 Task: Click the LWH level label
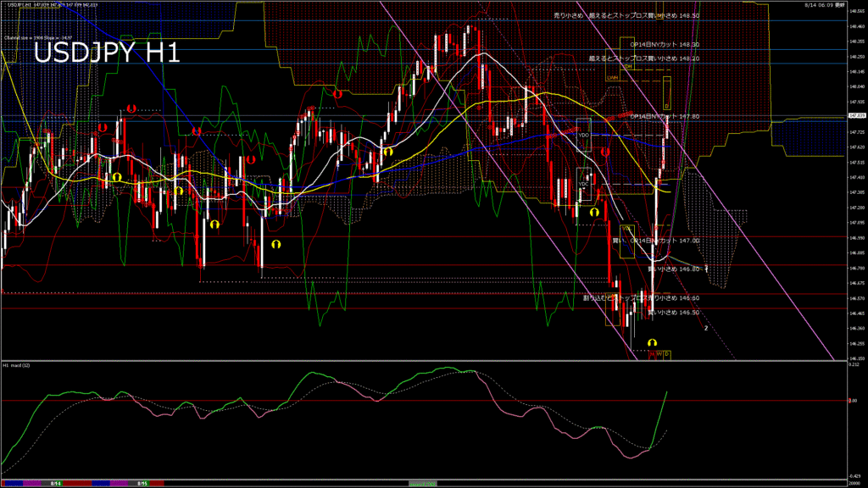(x=612, y=78)
